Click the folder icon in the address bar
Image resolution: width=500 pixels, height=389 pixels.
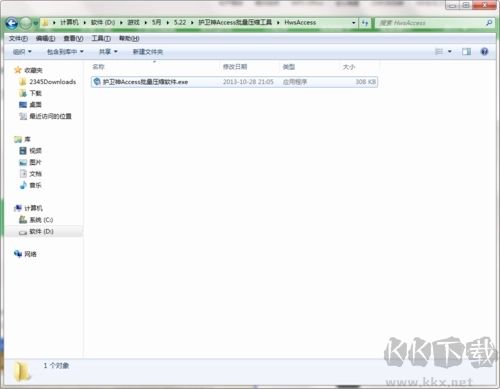pyautogui.click(x=45, y=23)
